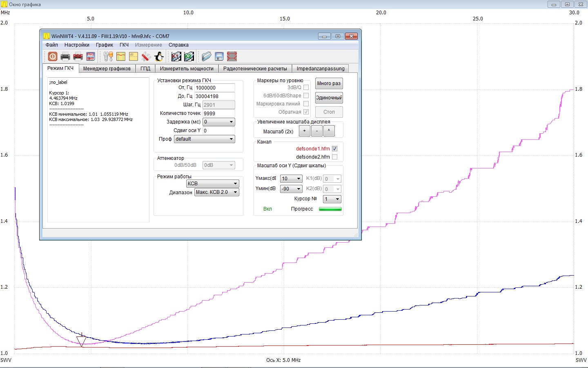Click the Сдвиг оси Y field
Image resolution: width=588 pixels, height=368 pixels.
point(219,131)
